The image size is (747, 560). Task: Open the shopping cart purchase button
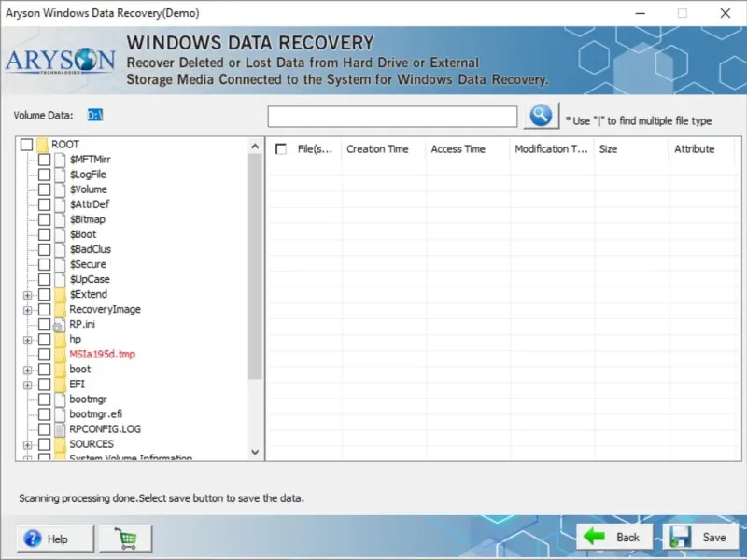click(126, 539)
